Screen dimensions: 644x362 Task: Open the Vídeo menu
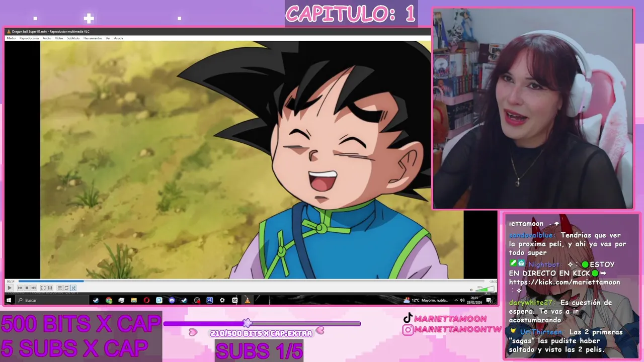coord(59,38)
